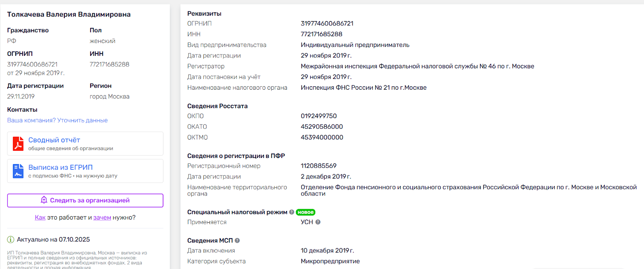
Task: Click the name heading Толкачева Валерия Владимировна
Action: [x=69, y=14]
